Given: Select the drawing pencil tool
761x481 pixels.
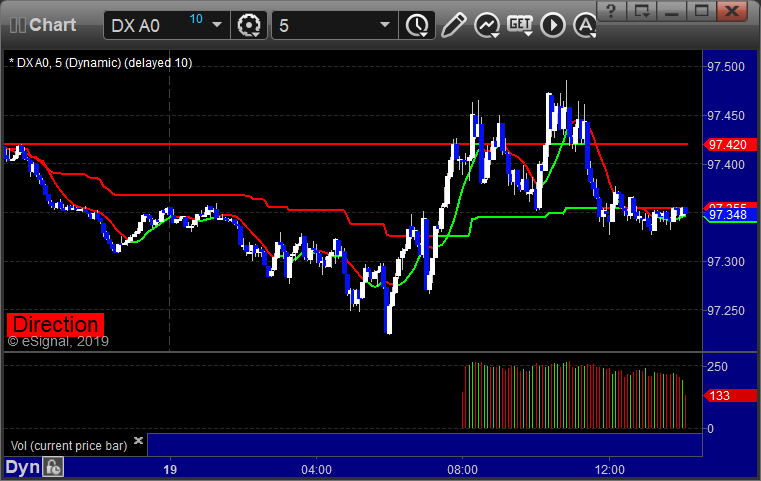Looking at the screenshot, I should (x=454, y=25).
